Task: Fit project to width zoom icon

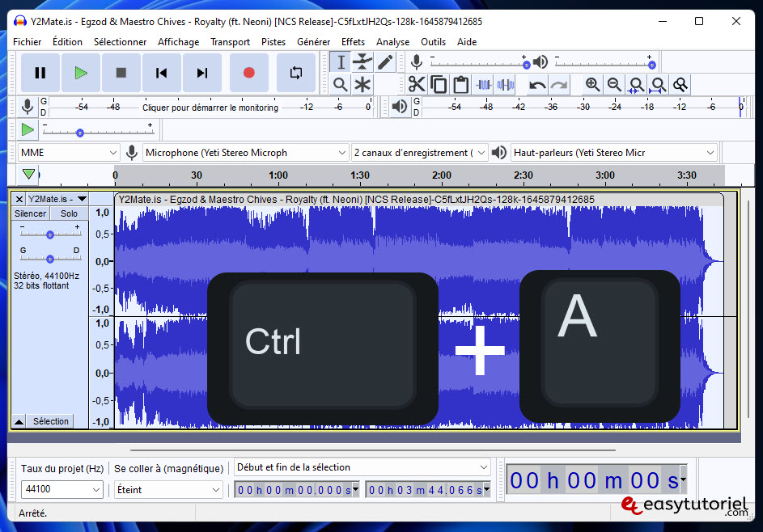Action: pyautogui.click(x=658, y=85)
